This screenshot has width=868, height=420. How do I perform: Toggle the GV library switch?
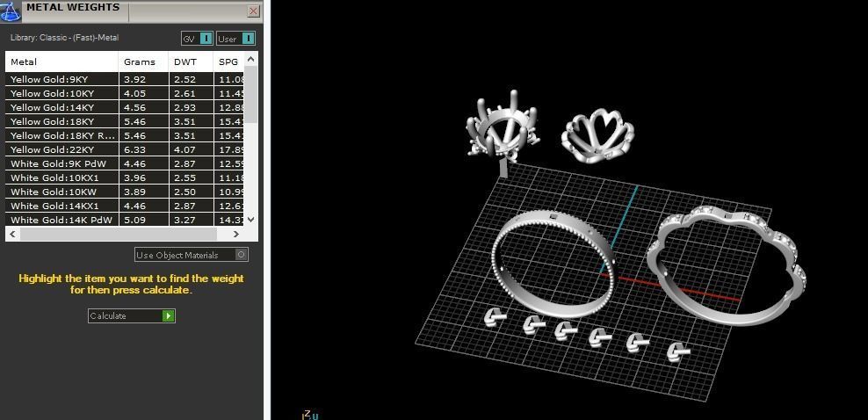[x=197, y=38]
